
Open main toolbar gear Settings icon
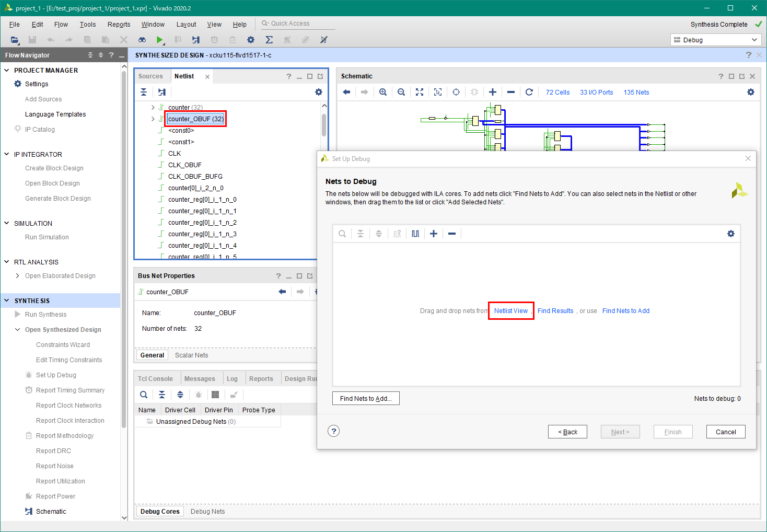(251, 40)
